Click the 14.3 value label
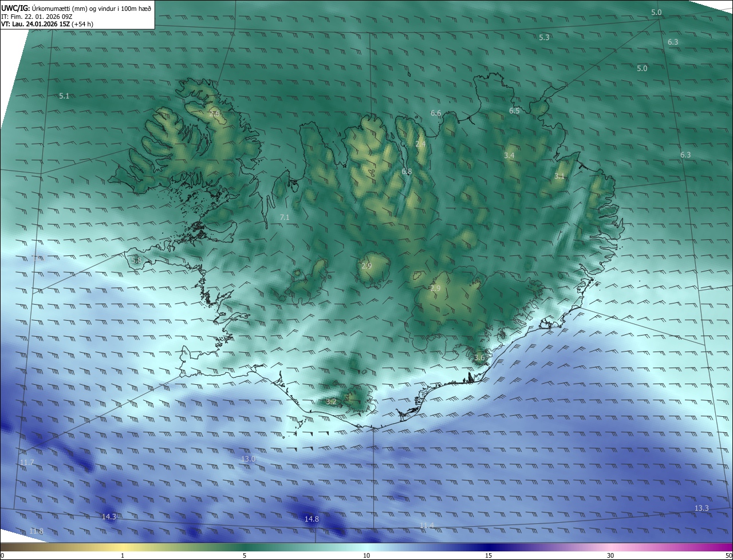 (109, 517)
